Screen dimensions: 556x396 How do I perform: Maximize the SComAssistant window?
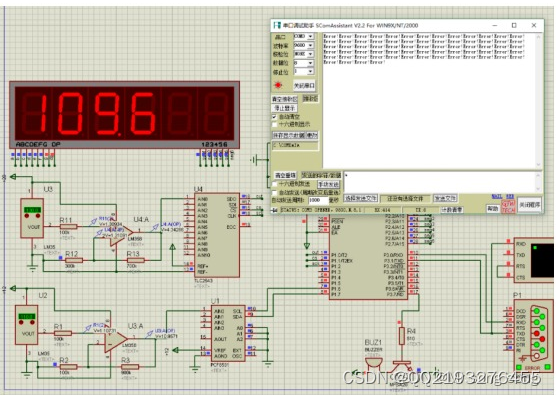pyautogui.click(x=514, y=26)
